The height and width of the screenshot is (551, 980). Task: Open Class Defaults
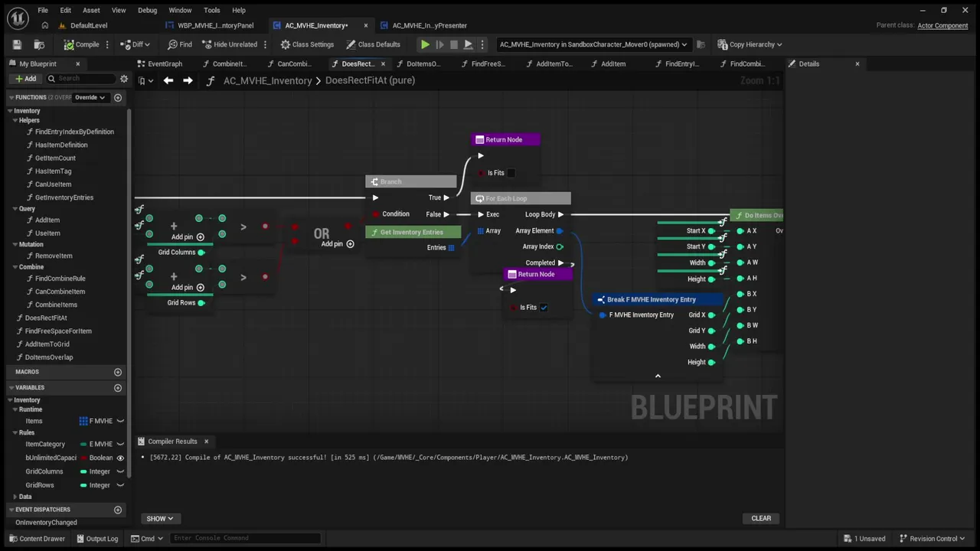tap(373, 44)
